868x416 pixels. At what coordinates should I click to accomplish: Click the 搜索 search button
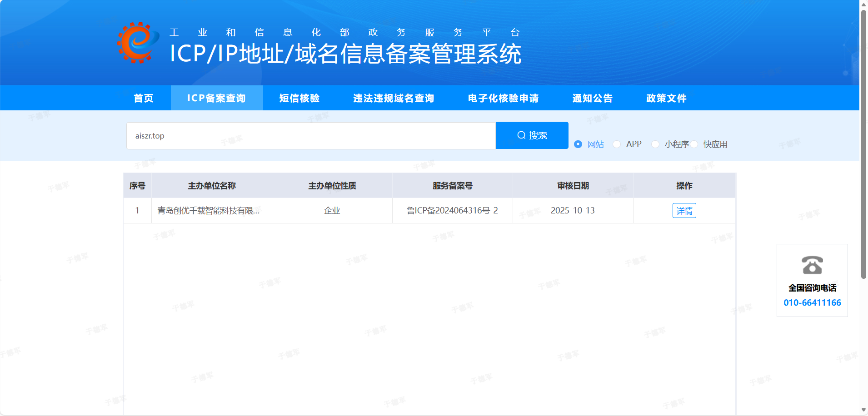coord(532,135)
